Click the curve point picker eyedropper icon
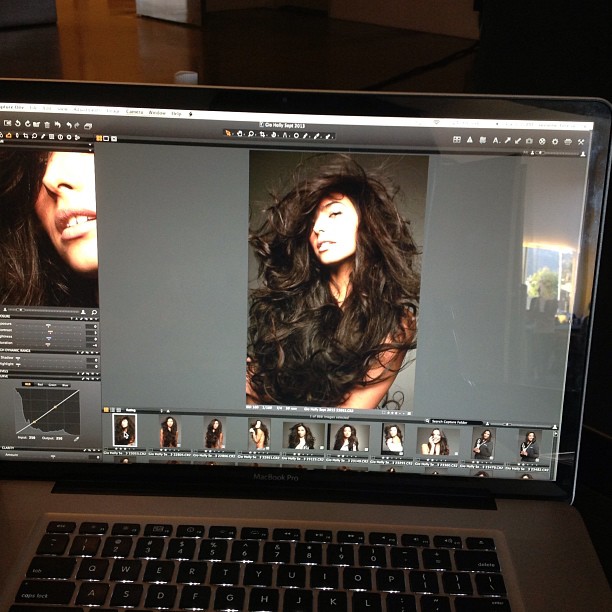The image size is (612, 612). click(76, 439)
